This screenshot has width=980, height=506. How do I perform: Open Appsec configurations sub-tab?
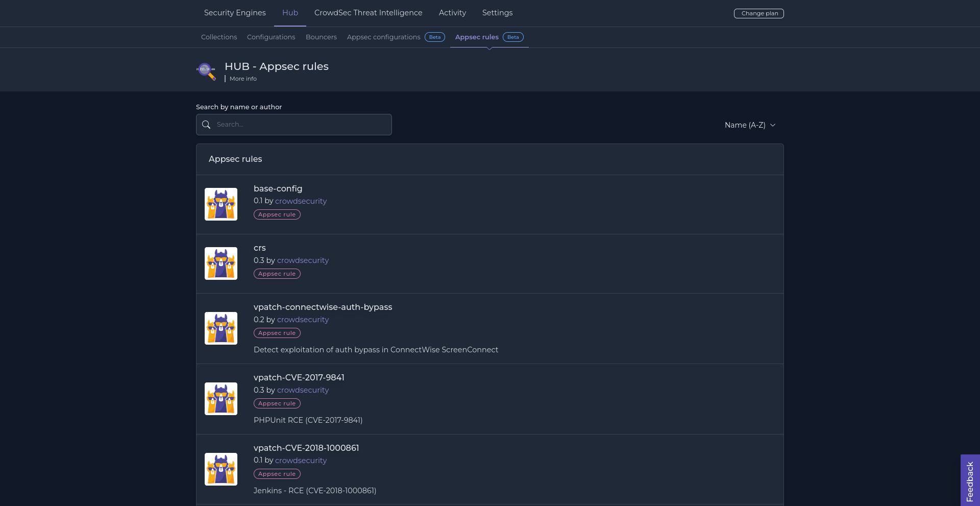(383, 37)
